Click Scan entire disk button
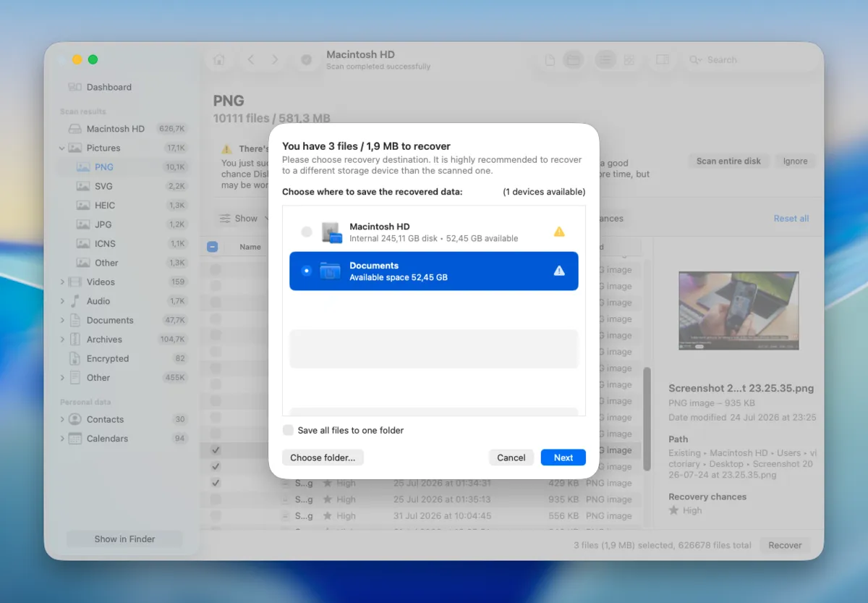The height and width of the screenshot is (603, 868). (728, 161)
